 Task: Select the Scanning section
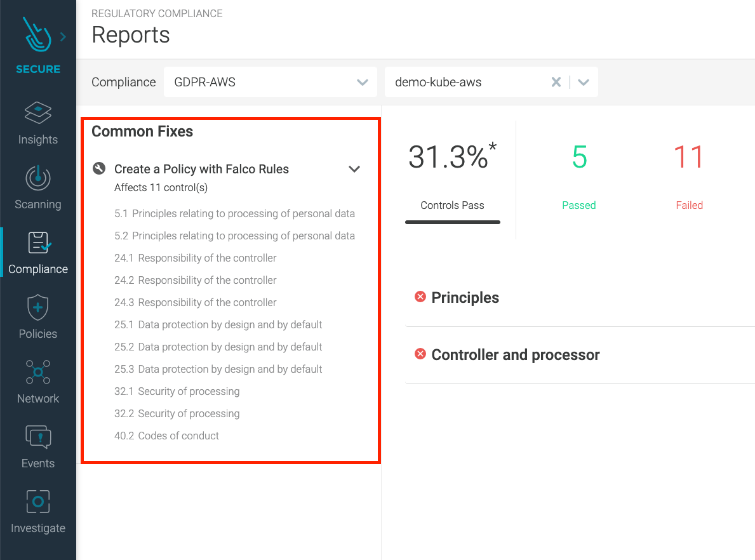pyautogui.click(x=38, y=188)
